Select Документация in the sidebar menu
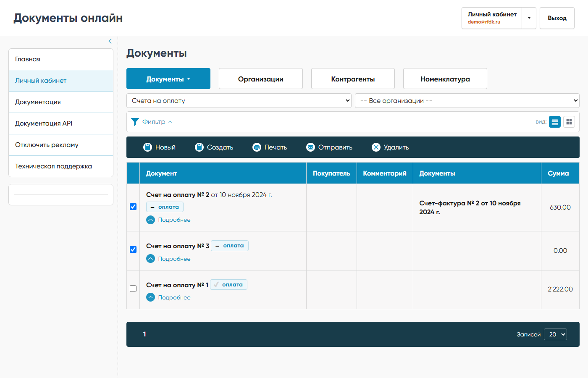Image resolution: width=588 pixels, height=378 pixels. [61, 102]
